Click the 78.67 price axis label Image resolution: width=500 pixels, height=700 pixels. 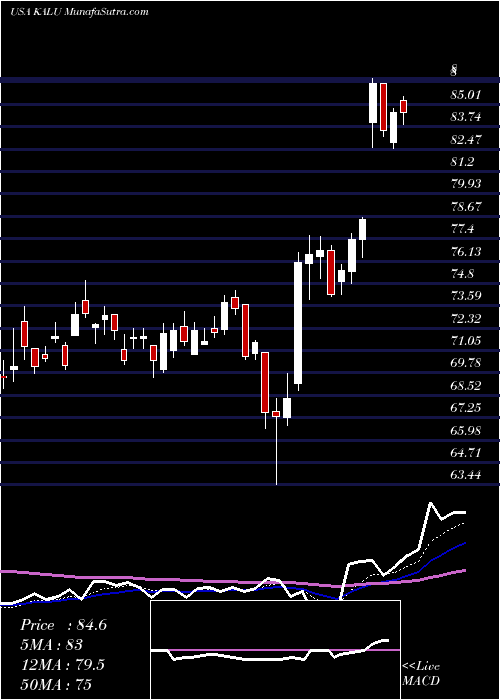pyautogui.click(x=466, y=207)
